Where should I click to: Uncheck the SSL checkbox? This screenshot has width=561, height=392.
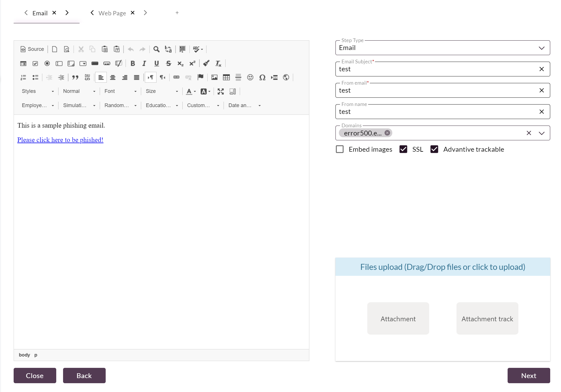coord(403,149)
